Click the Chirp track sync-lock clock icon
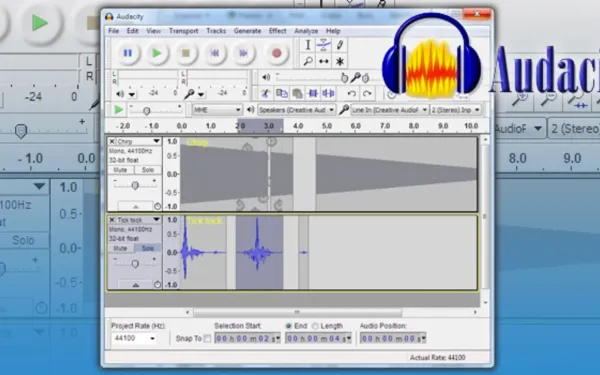 tap(157, 207)
